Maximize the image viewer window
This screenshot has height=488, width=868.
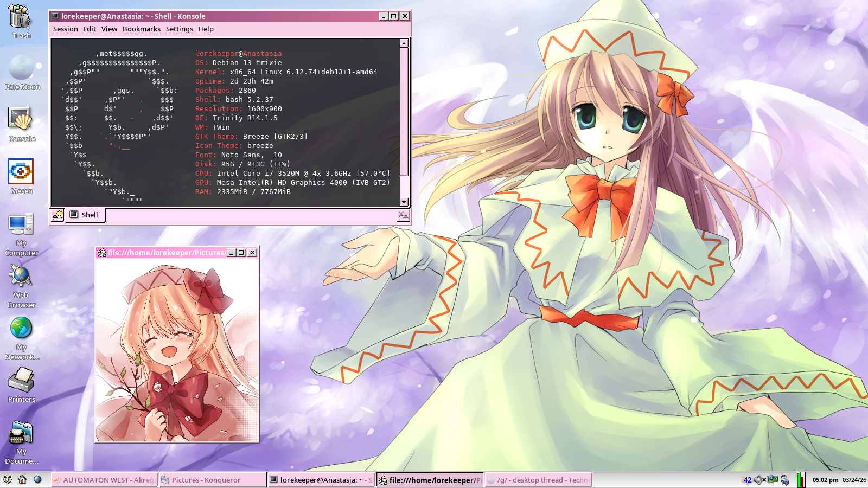coord(242,253)
